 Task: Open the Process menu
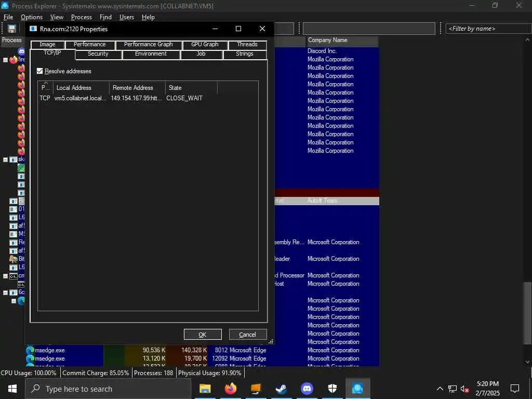pyautogui.click(x=82, y=17)
